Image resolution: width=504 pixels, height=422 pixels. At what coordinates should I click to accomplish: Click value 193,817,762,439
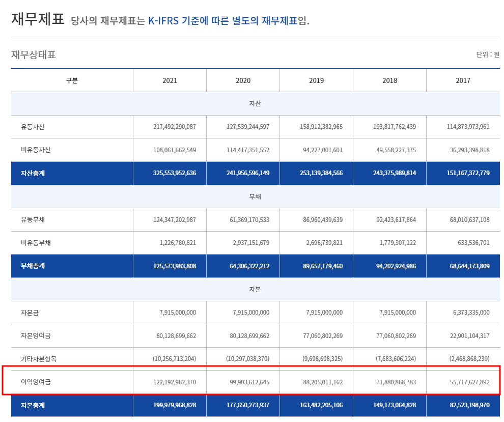click(395, 127)
